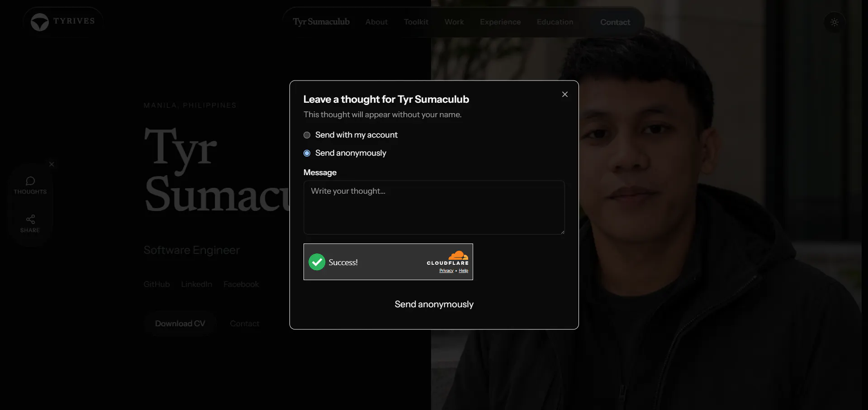The width and height of the screenshot is (868, 410).
Task: Click the green Success checkmark icon
Action: tap(317, 262)
